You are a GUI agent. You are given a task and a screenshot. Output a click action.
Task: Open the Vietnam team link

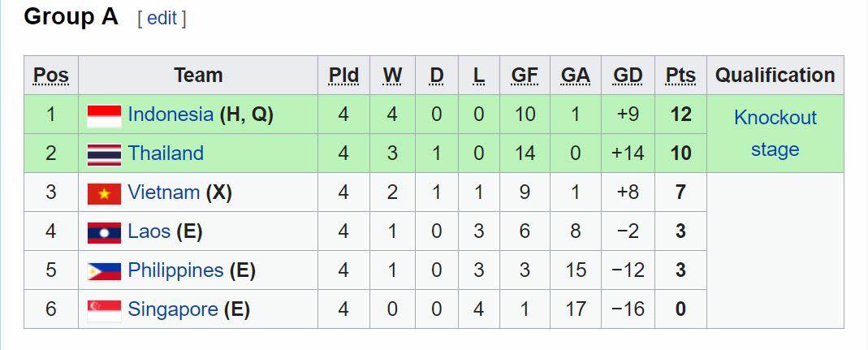tap(163, 192)
